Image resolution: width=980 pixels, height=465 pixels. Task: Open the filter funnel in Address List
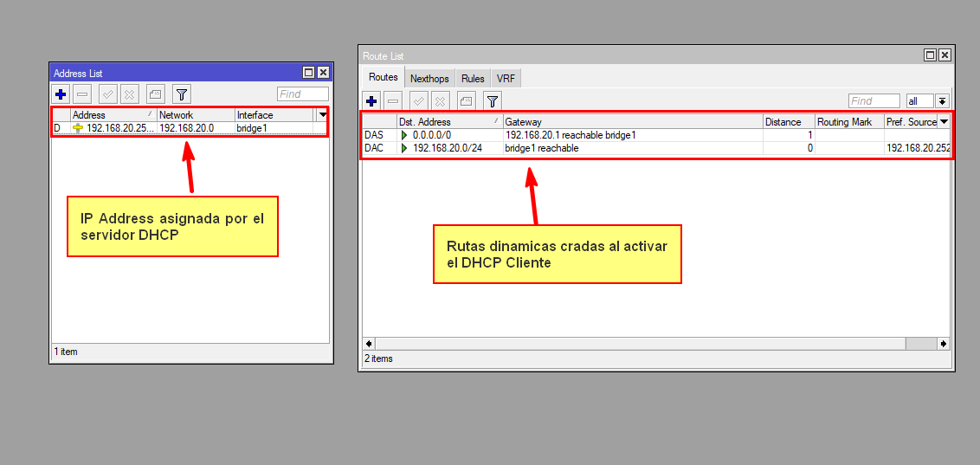tap(181, 94)
